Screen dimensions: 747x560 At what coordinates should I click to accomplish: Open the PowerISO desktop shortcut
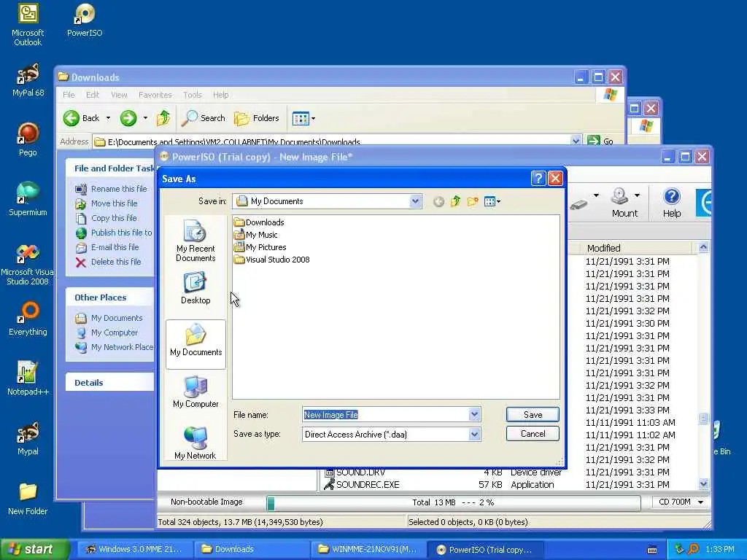coord(85,21)
